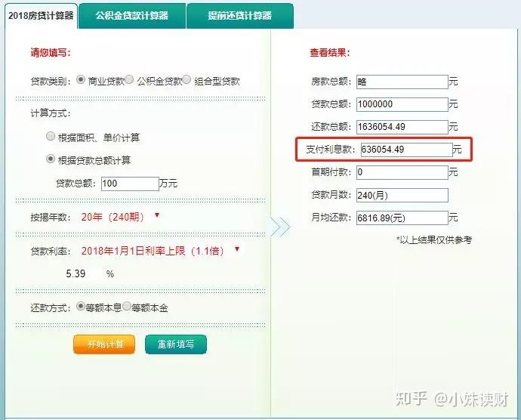Image resolution: width=521 pixels, height=420 pixels.
Task: Click the green 重新填写 reset button
Action: click(x=175, y=344)
